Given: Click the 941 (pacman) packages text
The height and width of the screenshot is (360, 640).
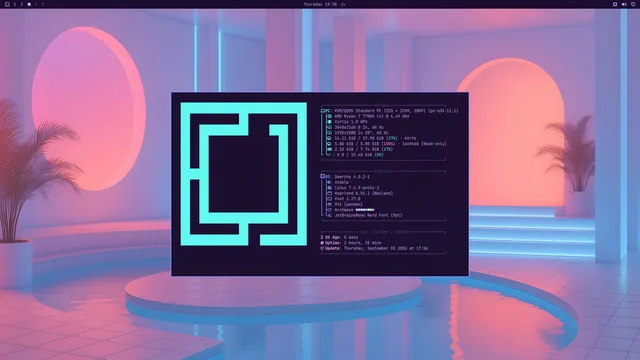Looking at the screenshot, I should pos(348,204).
